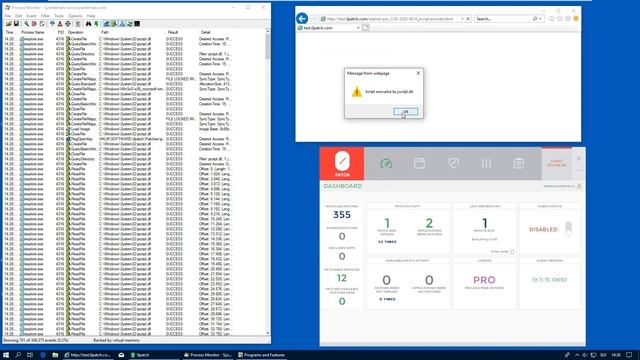Screen dimensions: 640x360
Task: Open the Help menu in Process Monitor
Action: coord(91,16)
